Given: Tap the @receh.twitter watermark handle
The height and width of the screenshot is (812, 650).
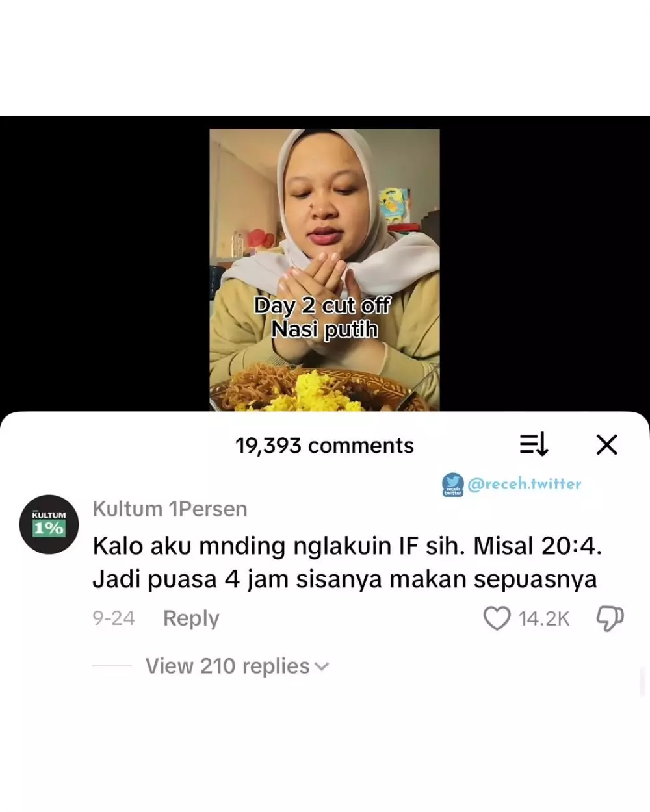Looking at the screenshot, I should 525,484.
